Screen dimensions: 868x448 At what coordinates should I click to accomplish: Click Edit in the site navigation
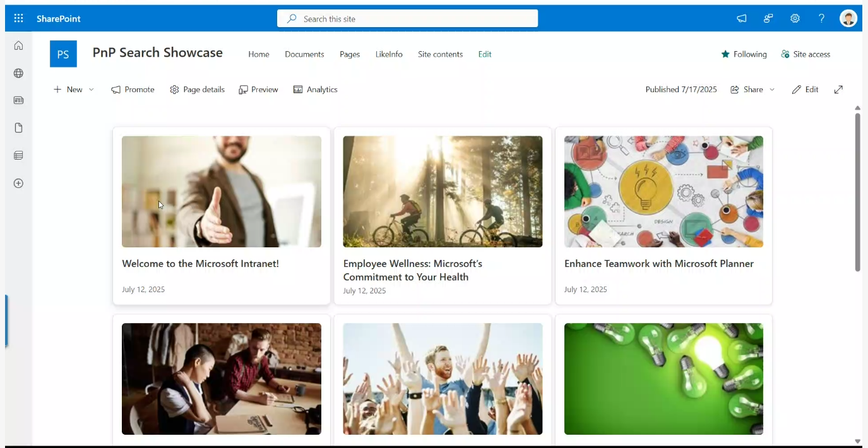point(485,54)
